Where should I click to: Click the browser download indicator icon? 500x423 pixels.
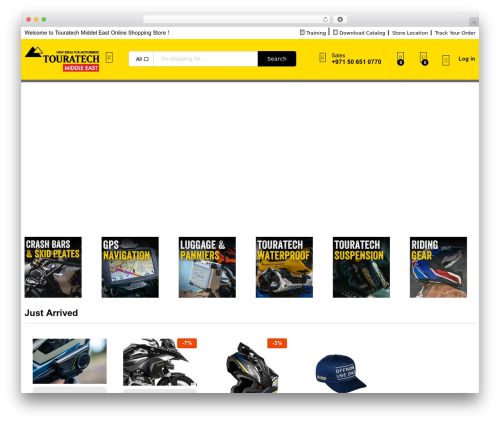340,20
